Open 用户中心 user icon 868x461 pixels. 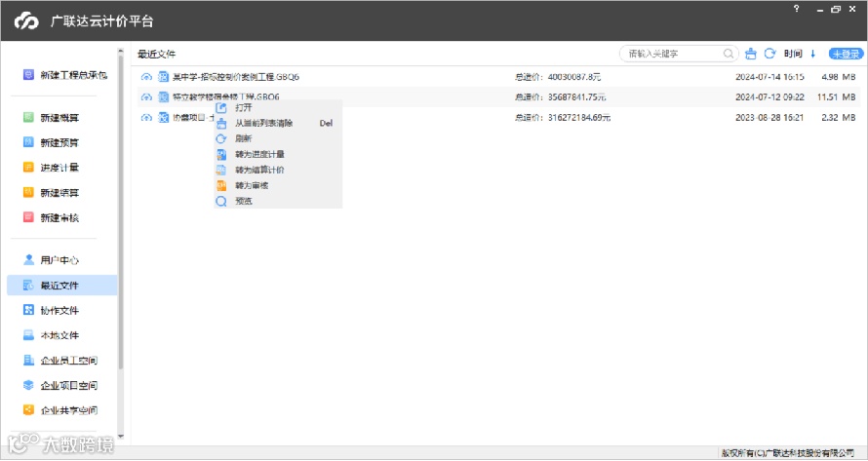tap(28, 259)
